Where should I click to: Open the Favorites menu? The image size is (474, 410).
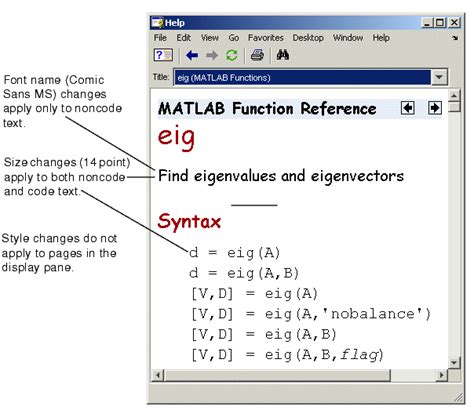tap(266, 38)
